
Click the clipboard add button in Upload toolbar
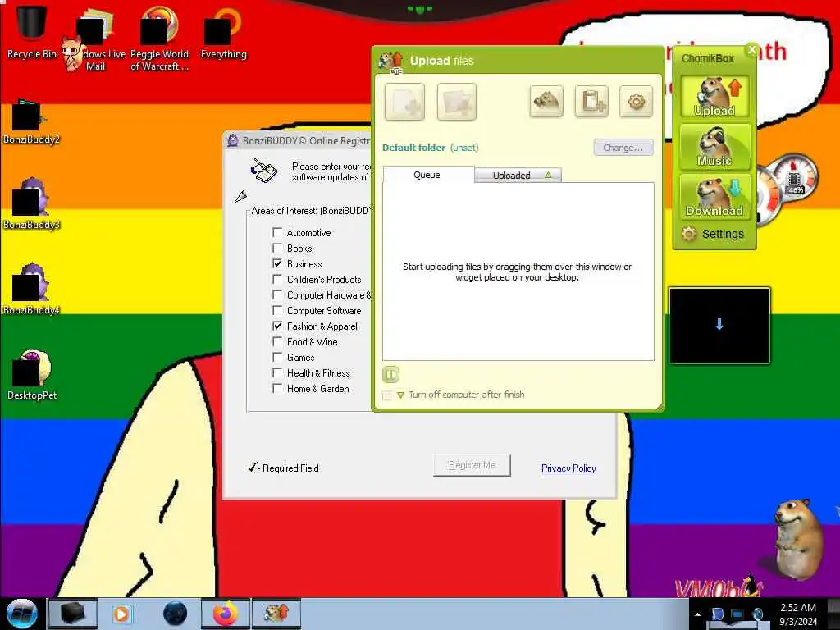(x=592, y=101)
